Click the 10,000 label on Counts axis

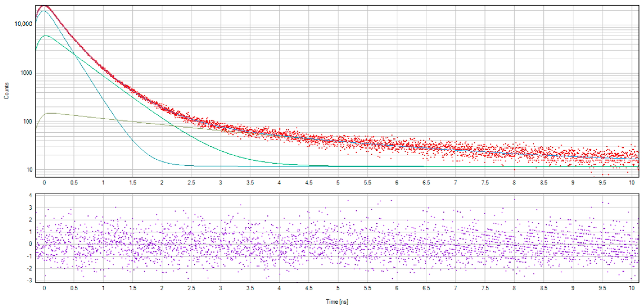[x=23, y=24]
